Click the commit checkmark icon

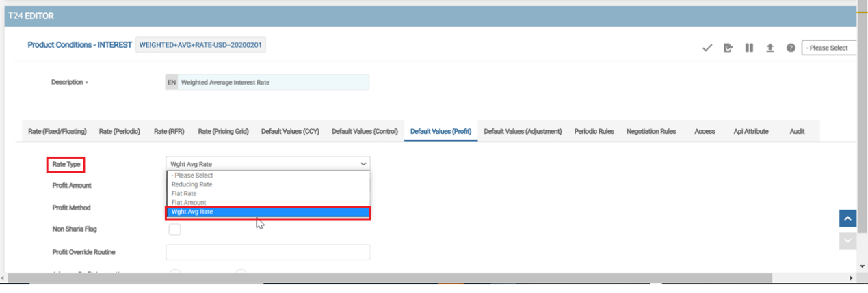707,48
